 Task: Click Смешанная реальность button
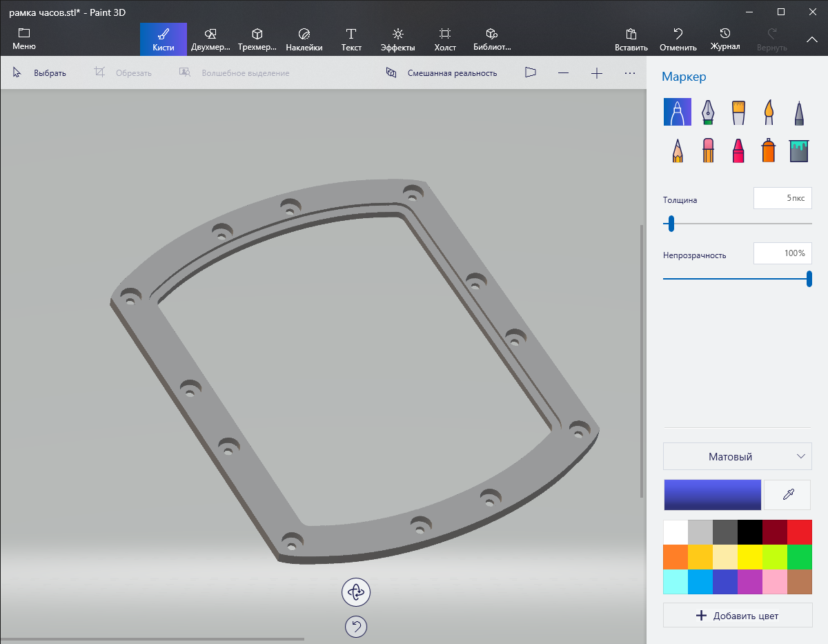442,72
